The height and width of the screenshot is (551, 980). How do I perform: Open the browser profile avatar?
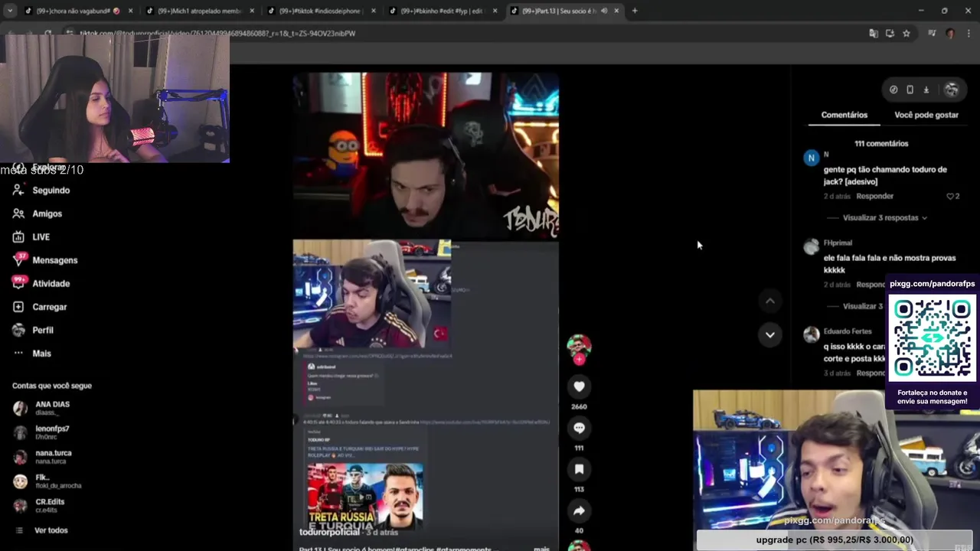(x=950, y=34)
